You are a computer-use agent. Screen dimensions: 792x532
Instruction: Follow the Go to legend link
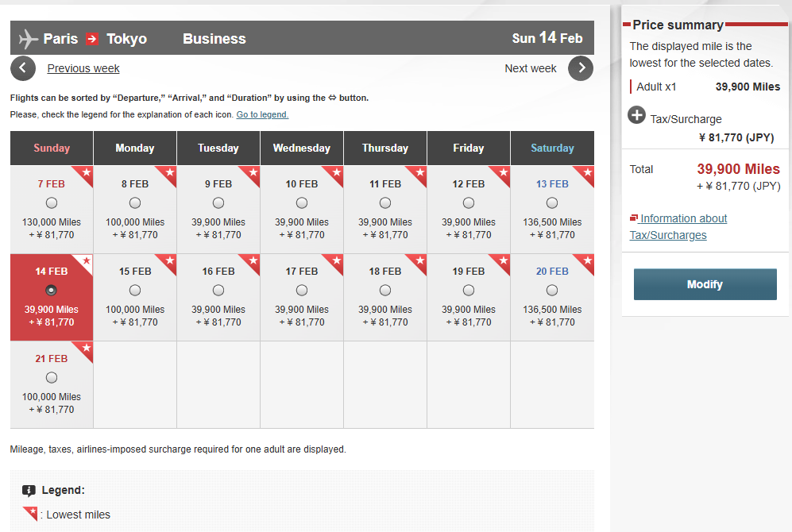(262, 114)
